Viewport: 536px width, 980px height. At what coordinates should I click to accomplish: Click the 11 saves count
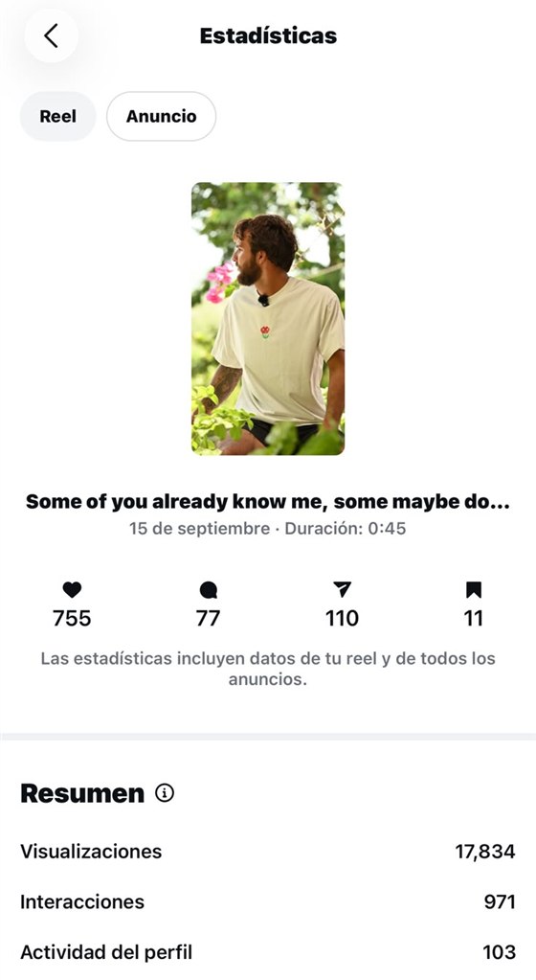click(474, 618)
